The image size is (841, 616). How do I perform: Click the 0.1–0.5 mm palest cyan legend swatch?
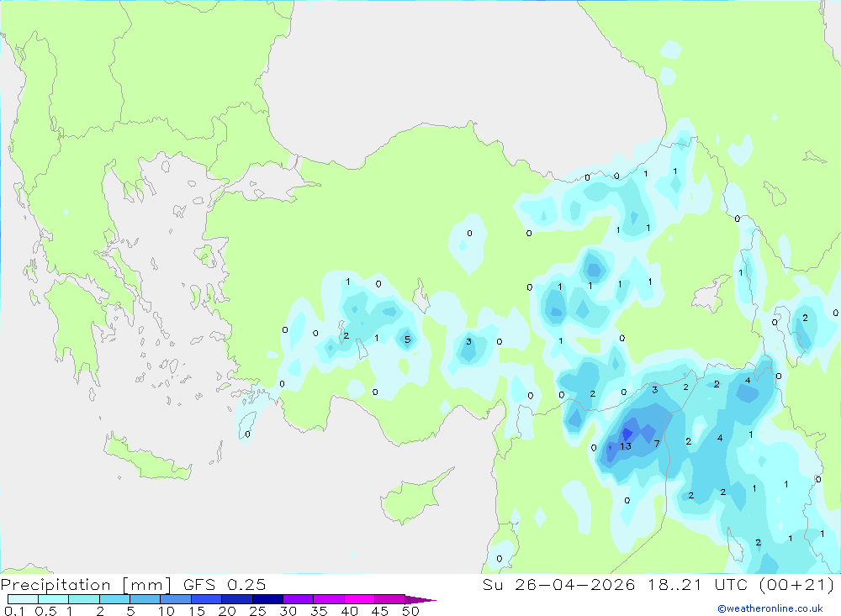23,599
